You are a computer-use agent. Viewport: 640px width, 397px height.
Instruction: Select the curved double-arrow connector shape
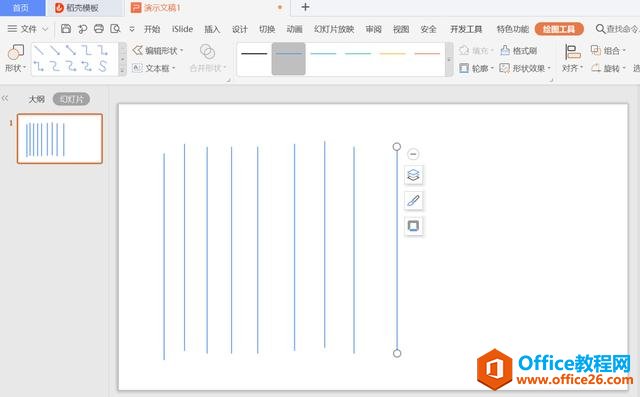click(x=87, y=66)
